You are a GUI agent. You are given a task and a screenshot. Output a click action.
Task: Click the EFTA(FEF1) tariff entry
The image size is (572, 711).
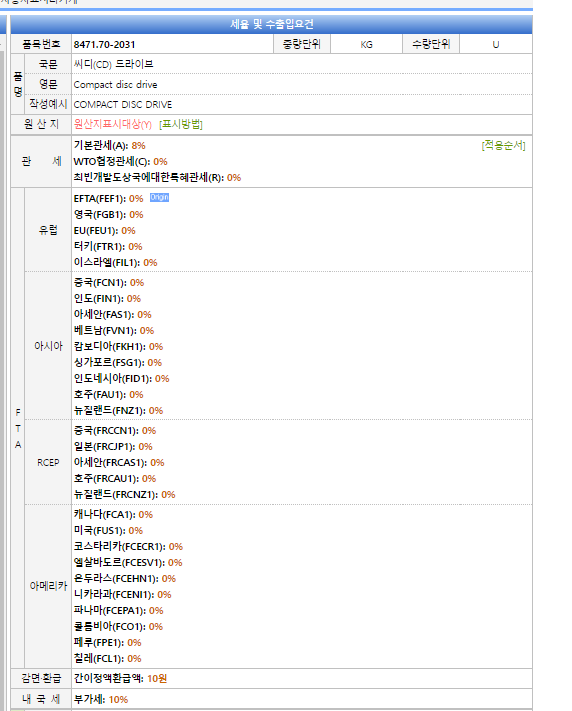(108, 199)
